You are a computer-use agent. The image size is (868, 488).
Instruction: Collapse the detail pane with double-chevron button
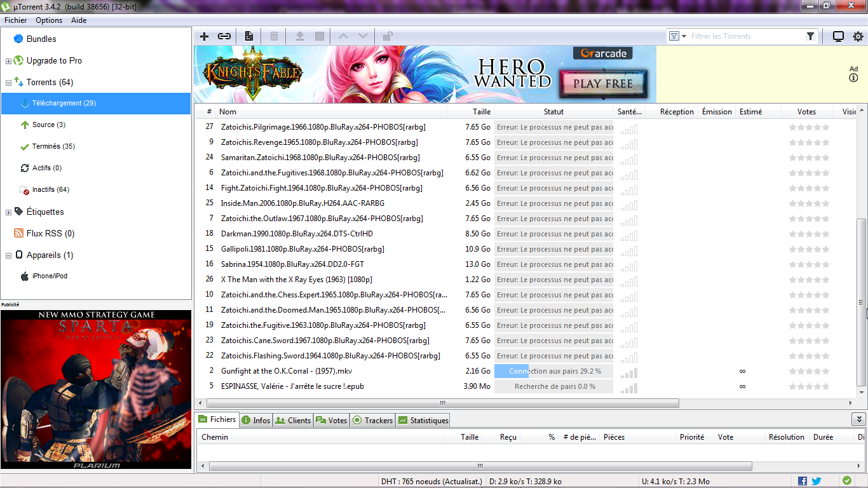[858, 419]
